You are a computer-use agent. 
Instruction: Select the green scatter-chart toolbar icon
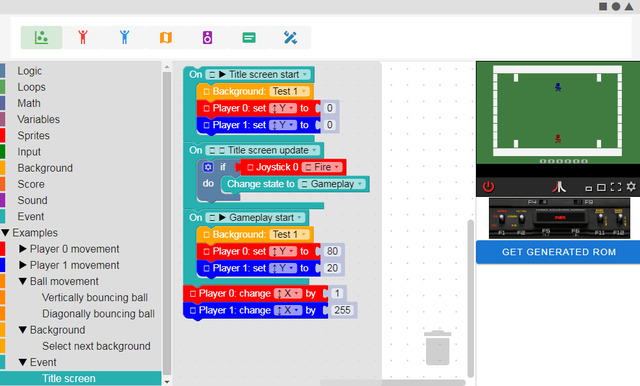[x=41, y=38]
